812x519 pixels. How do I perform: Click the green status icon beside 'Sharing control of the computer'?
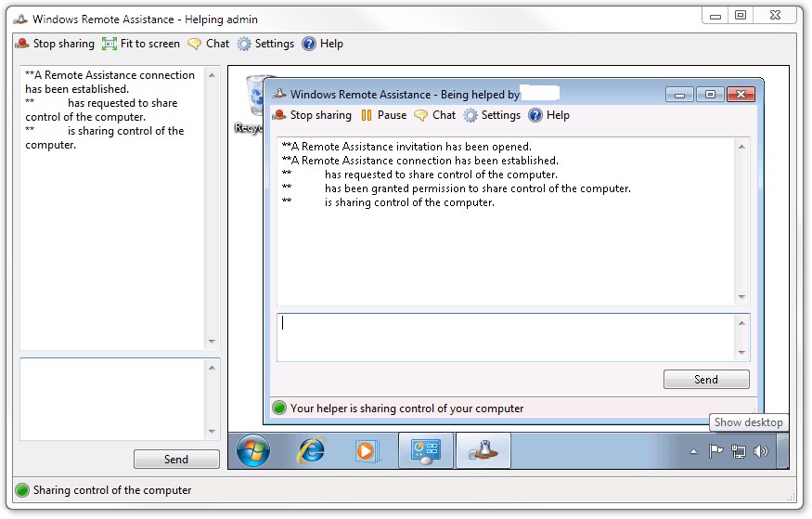22,490
